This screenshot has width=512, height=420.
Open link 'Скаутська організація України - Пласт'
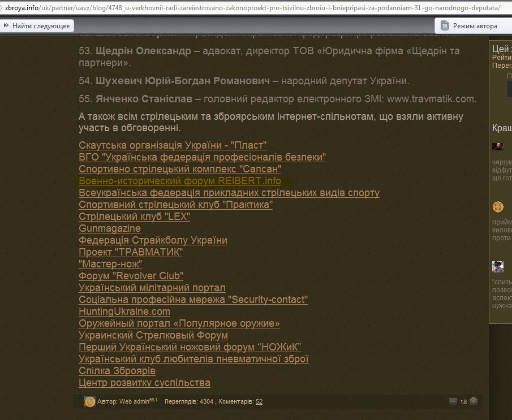(173, 145)
